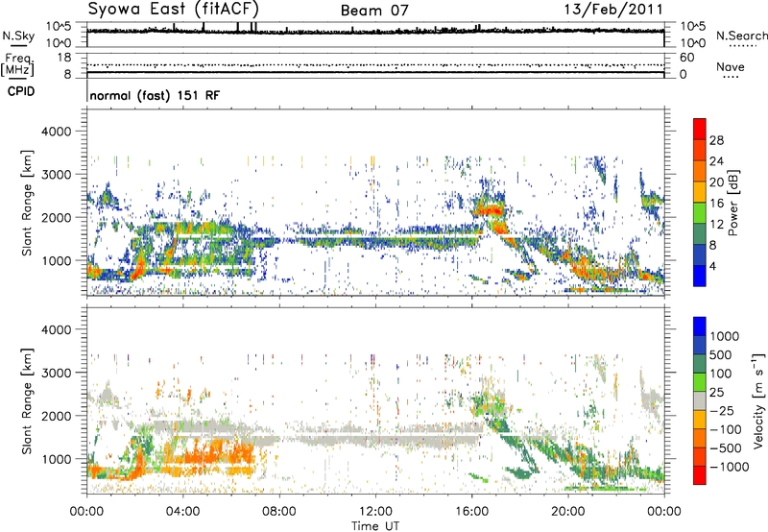
Task: Click the "Beam 07" heading
Action: click(374, 11)
